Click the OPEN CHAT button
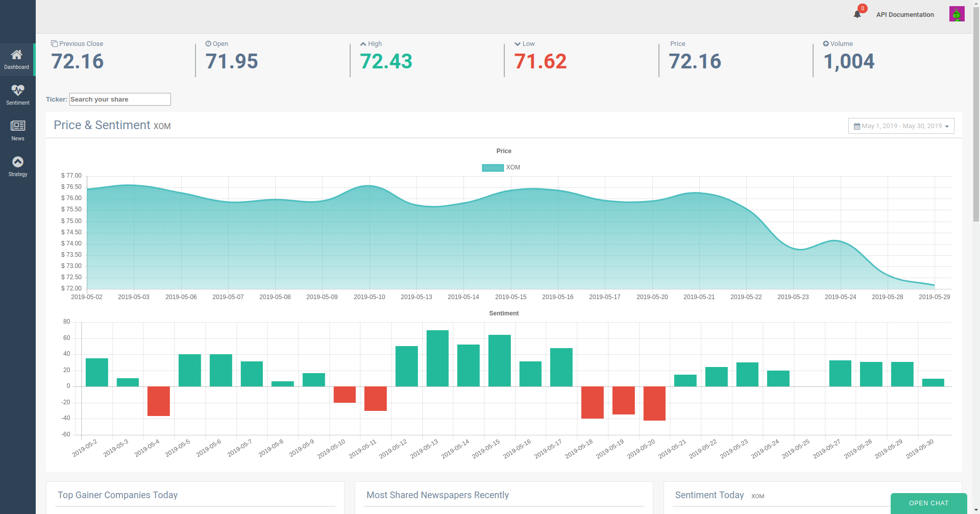This screenshot has height=514, width=980. 928,503
